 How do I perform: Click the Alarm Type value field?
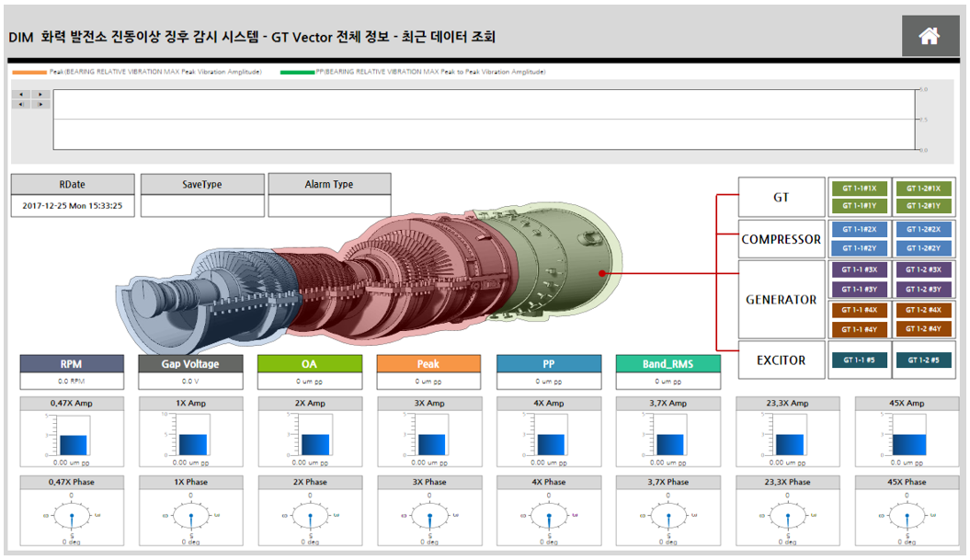point(329,205)
